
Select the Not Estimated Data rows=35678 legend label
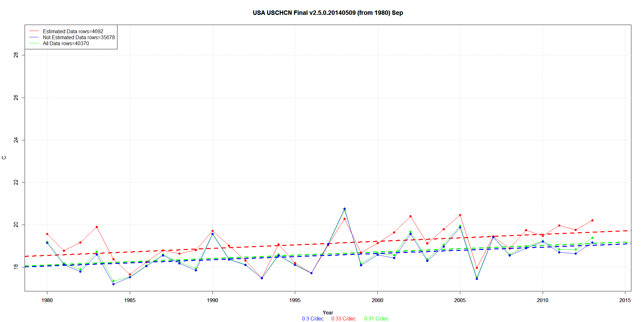79,37
